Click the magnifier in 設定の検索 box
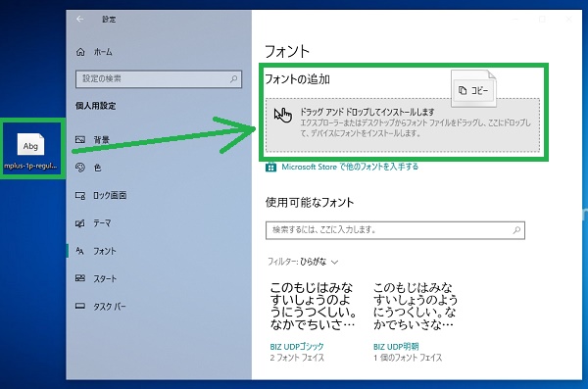This screenshot has height=389, width=588. 233,79
